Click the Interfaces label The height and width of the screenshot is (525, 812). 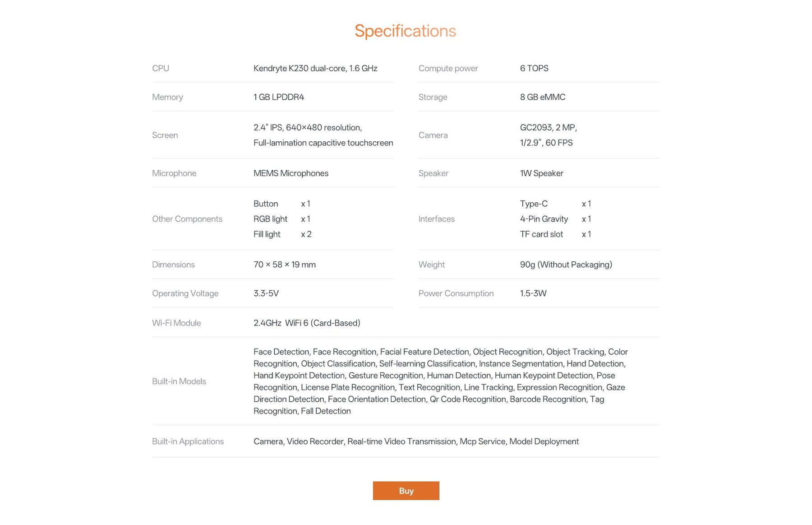pyautogui.click(x=436, y=219)
